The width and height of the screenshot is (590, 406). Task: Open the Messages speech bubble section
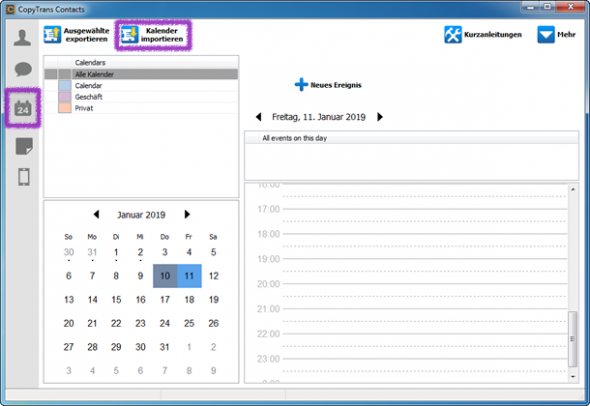click(23, 69)
